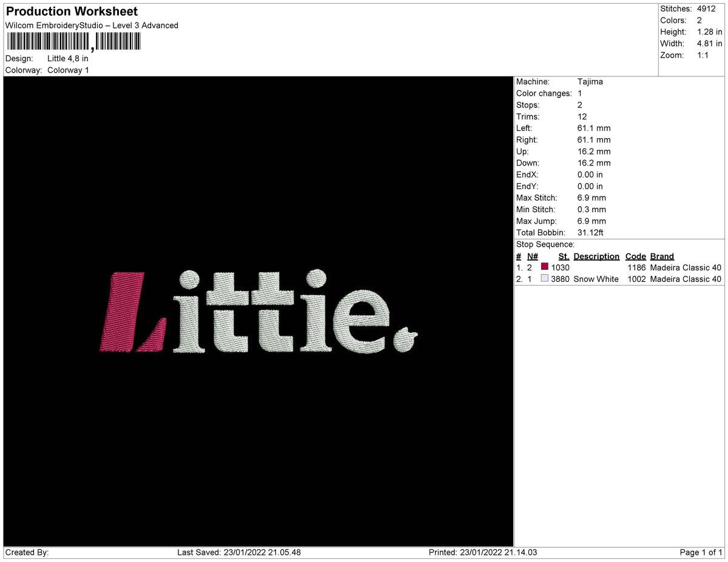Click the Machine value Tajima
Screen dimensions: 728x562
(x=590, y=82)
